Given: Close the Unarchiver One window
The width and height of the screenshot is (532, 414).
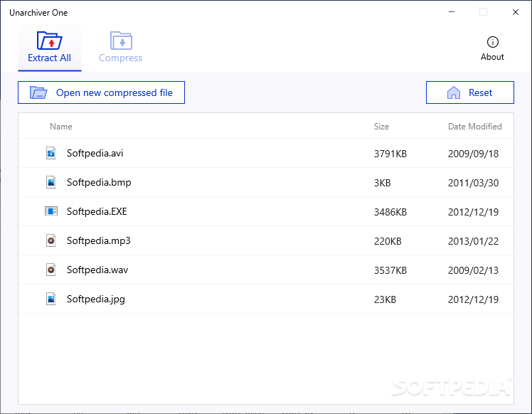Looking at the screenshot, I should pyautogui.click(x=516, y=12).
